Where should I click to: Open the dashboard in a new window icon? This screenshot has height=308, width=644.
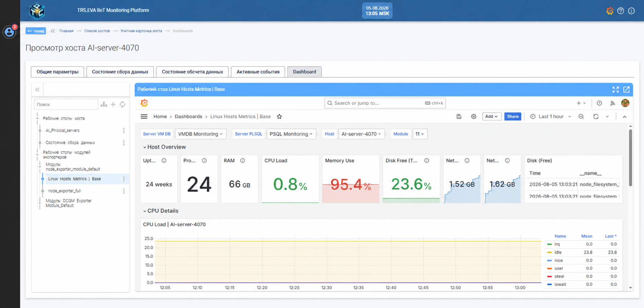(626, 90)
